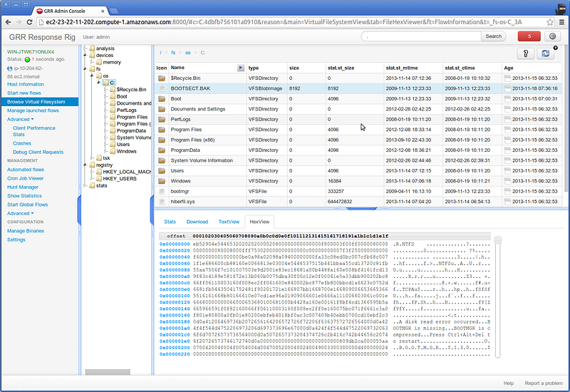This screenshot has height=392, width=570.
Task: Click hex offset 0x00000180 row
Action: click(x=325, y=322)
